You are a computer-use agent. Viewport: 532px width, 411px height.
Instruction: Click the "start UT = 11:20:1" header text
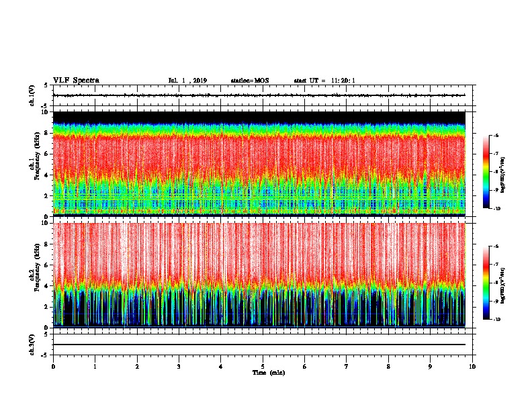[324, 81]
